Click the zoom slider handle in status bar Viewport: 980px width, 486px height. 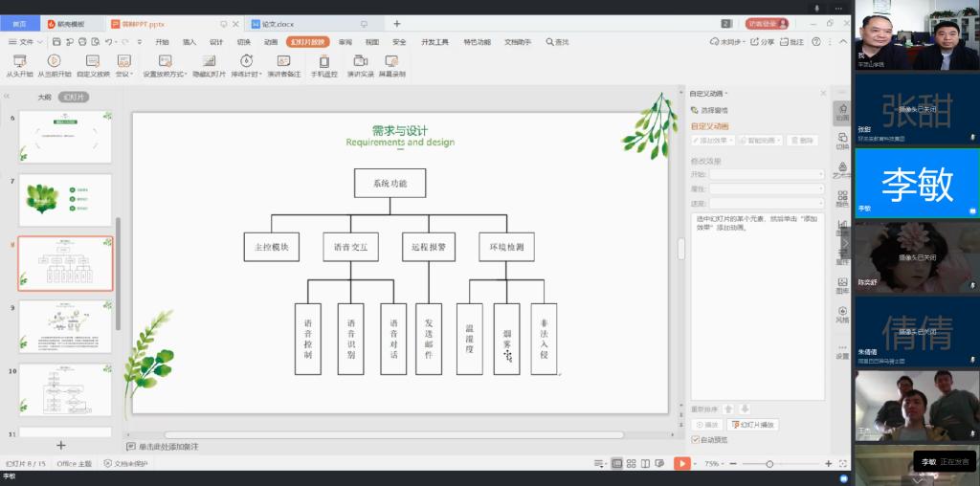(x=769, y=463)
